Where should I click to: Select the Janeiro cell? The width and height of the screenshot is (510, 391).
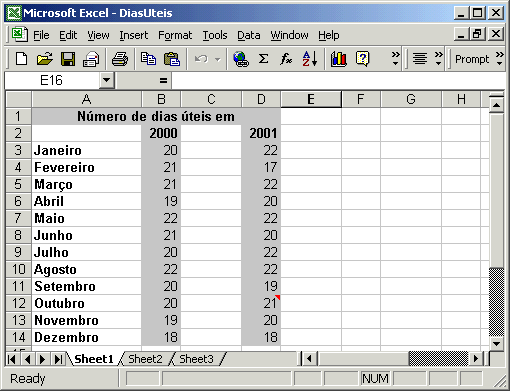pyautogui.click(x=86, y=150)
